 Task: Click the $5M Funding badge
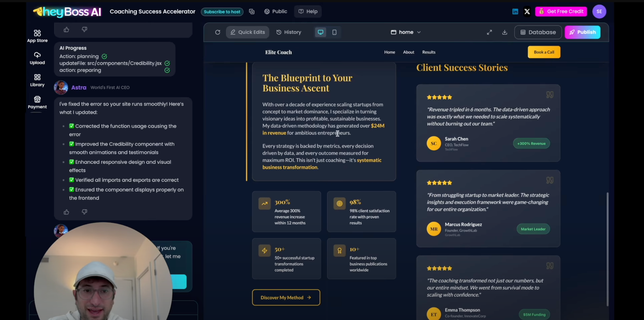pos(534,315)
